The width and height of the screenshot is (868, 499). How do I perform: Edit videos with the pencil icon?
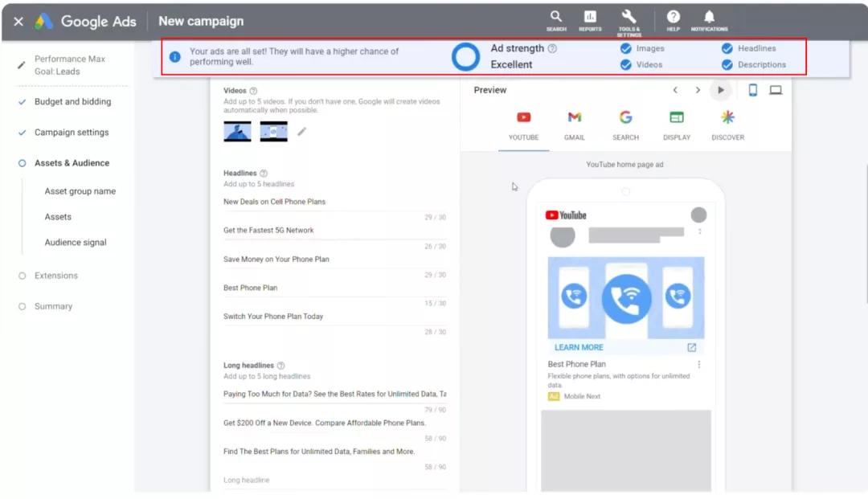pyautogui.click(x=301, y=132)
